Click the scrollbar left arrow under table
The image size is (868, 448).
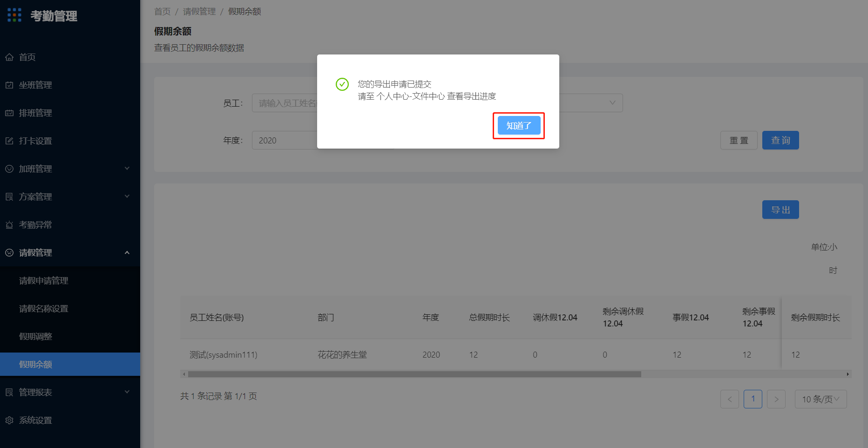(x=184, y=374)
